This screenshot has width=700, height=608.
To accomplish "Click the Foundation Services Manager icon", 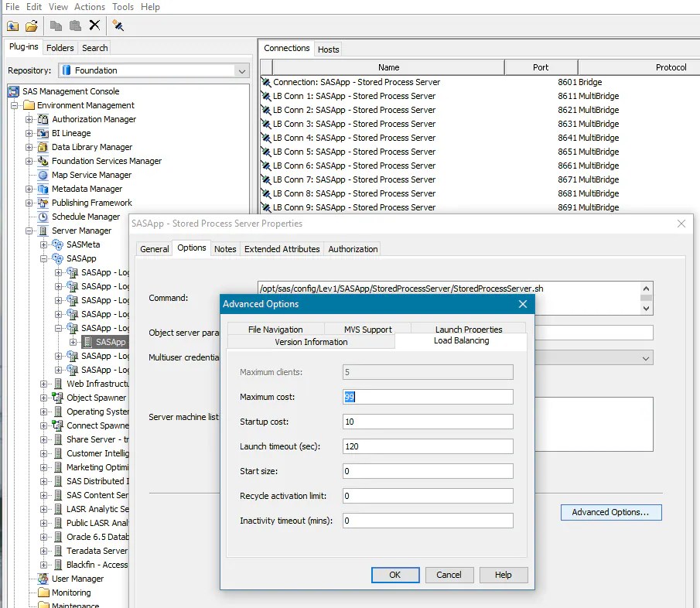I will pos(43,161).
